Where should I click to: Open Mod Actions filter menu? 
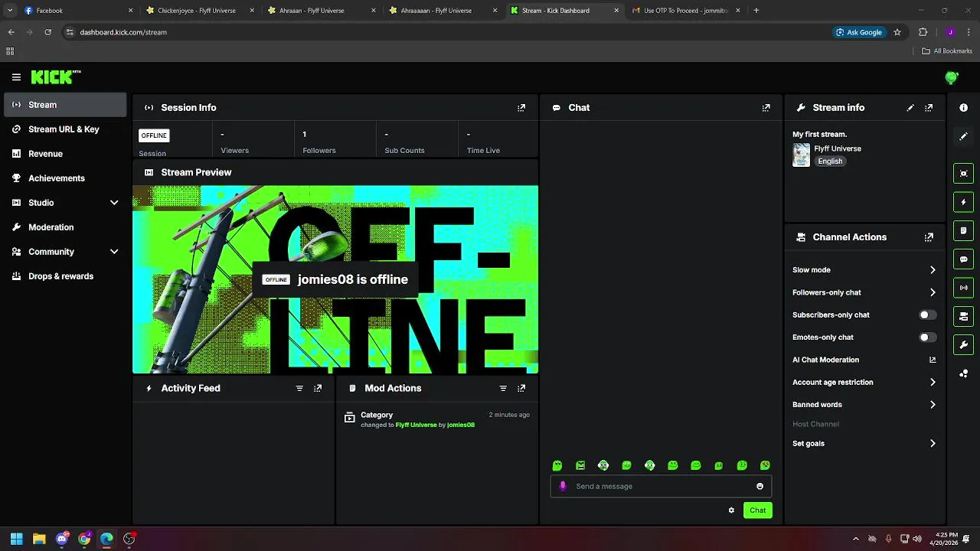click(503, 388)
